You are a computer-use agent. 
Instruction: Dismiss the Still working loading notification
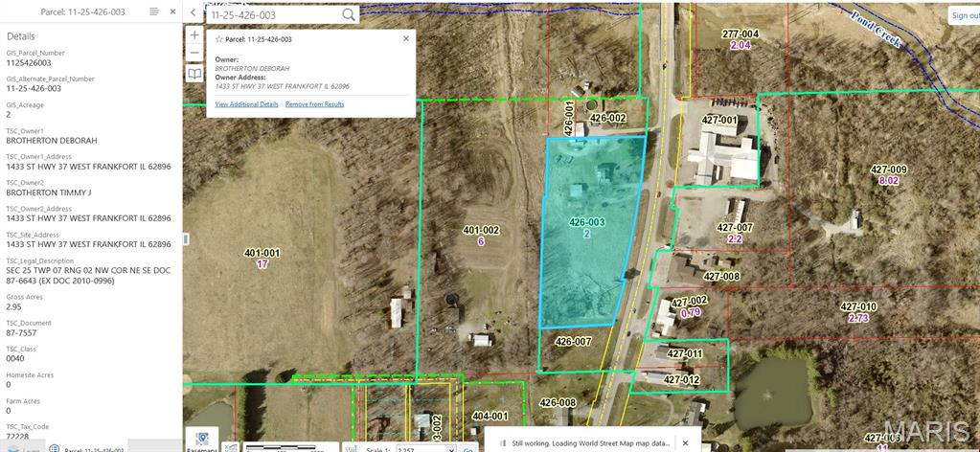tap(685, 443)
